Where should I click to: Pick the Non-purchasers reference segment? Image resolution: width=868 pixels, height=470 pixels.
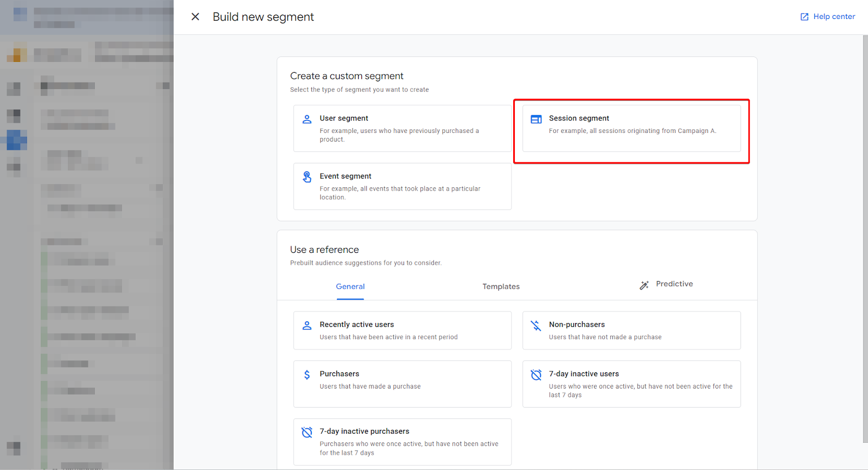coord(631,330)
